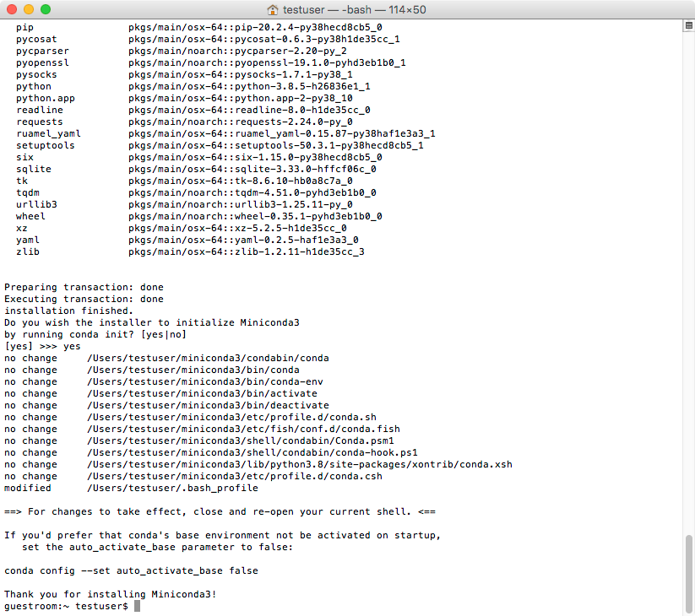Click the '[yes] >>> yes' response line
Screen dimensions: 695x616
(x=42, y=346)
